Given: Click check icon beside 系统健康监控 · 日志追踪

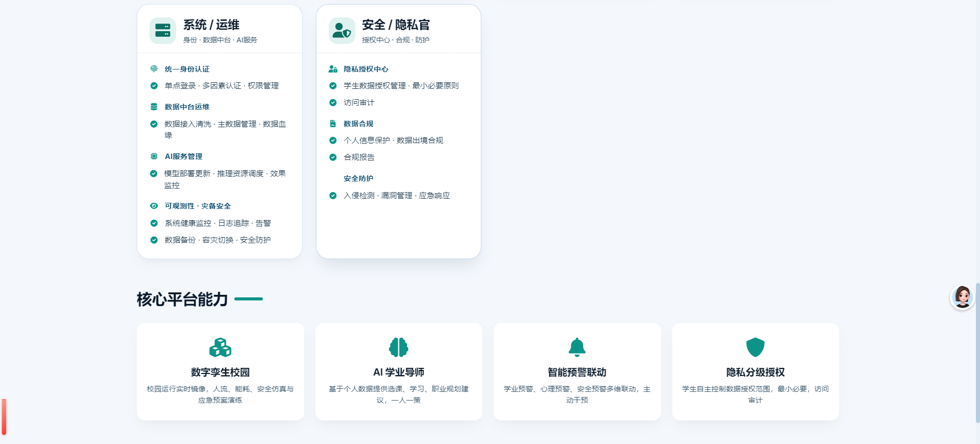Looking at the screenshot, I should [154, 223].
